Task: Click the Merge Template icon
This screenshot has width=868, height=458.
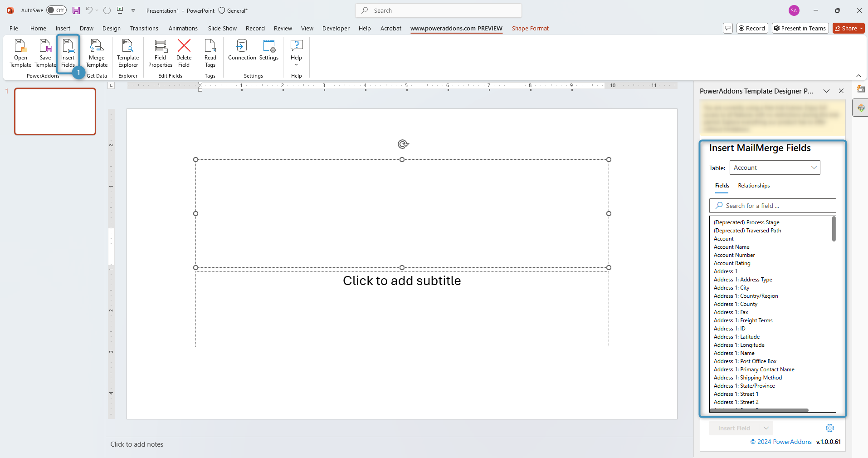Action: pyautogui.click(x=97, y=53)
